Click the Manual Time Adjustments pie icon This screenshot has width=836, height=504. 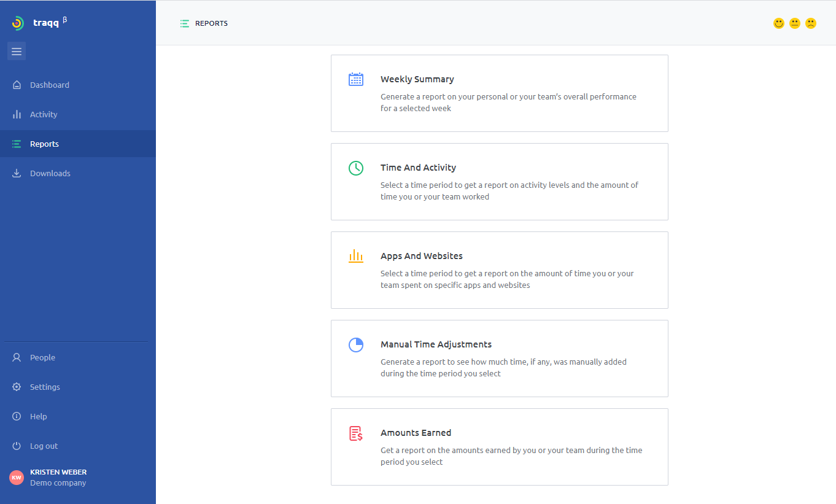click(356, 344)
